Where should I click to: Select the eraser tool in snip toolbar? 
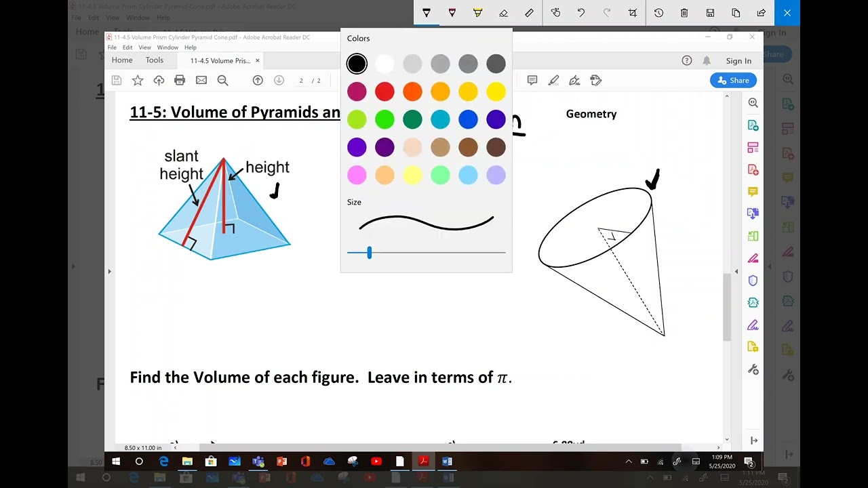pyautogui.click(x=503, y=13)
